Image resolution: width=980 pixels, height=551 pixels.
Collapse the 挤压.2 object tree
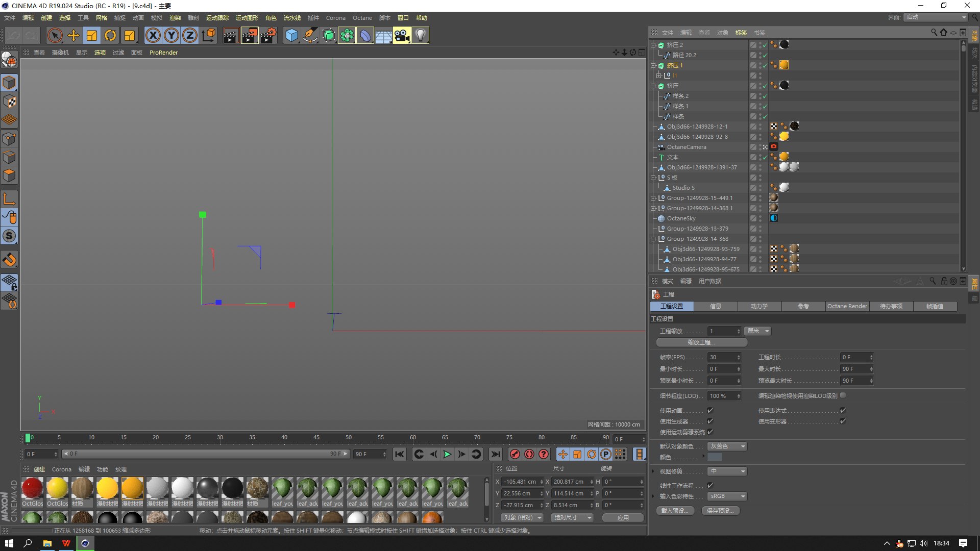653,45
